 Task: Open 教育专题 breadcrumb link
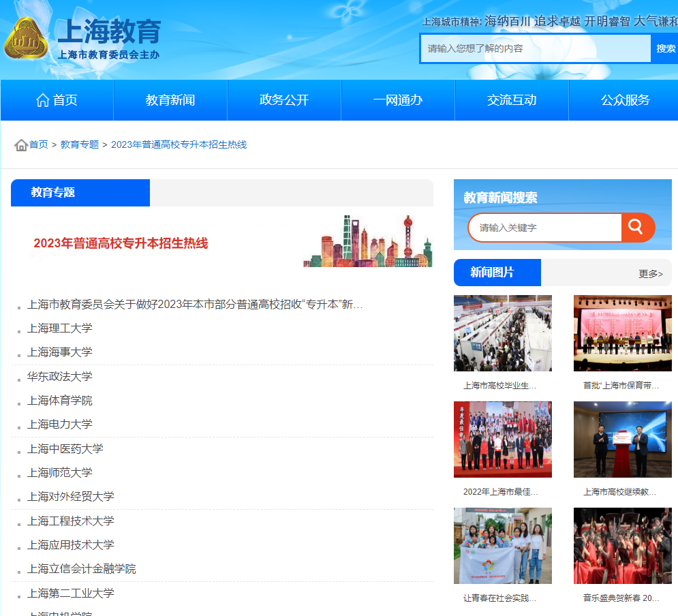tap(80, 144)
